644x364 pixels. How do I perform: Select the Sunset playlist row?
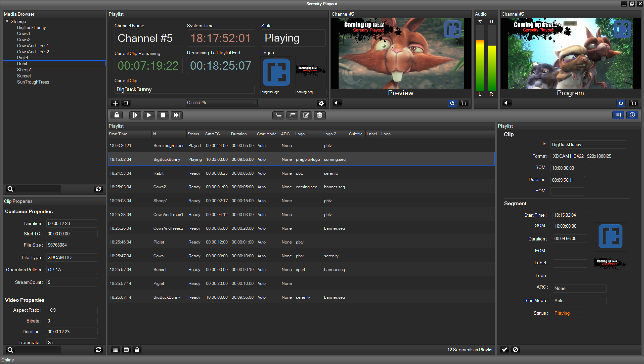click(x=301, y=269)
